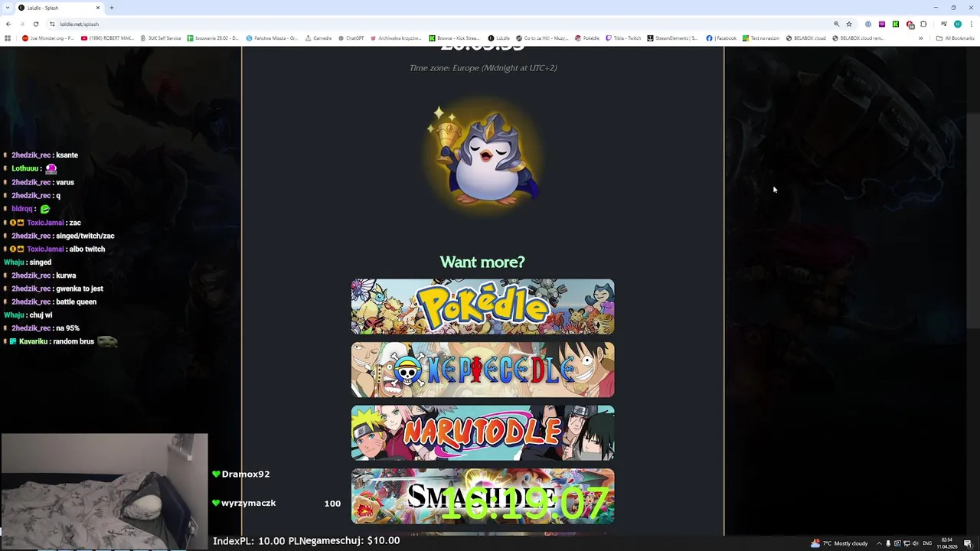Image resolution: width=980 pixels, height=551 pixels.
Task: Open the taskbar clock 02:54
Action: point(948,543)
